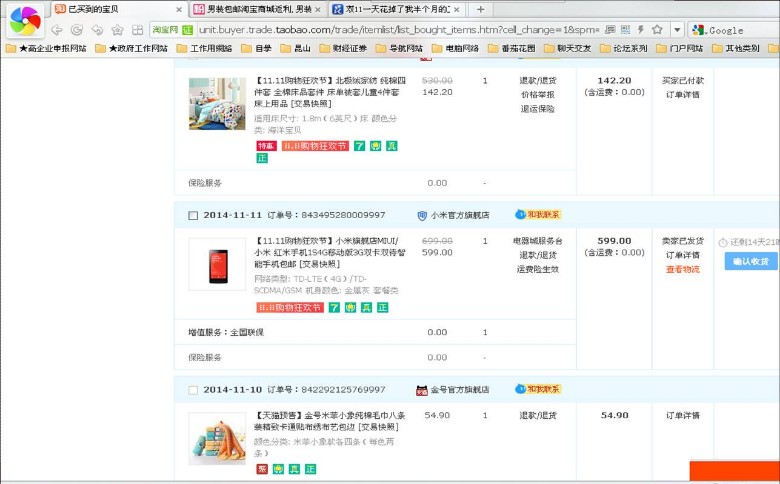Click the towel set product thumbnail
The image size is (780, 484).
[x=217, y=439]
